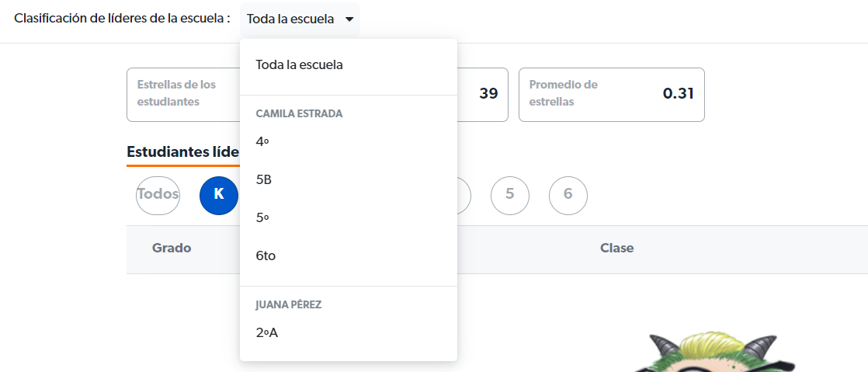Click the Promedio de estrellas card
Image resolution: width=868 pixels, height=372 pixels.
611,95
